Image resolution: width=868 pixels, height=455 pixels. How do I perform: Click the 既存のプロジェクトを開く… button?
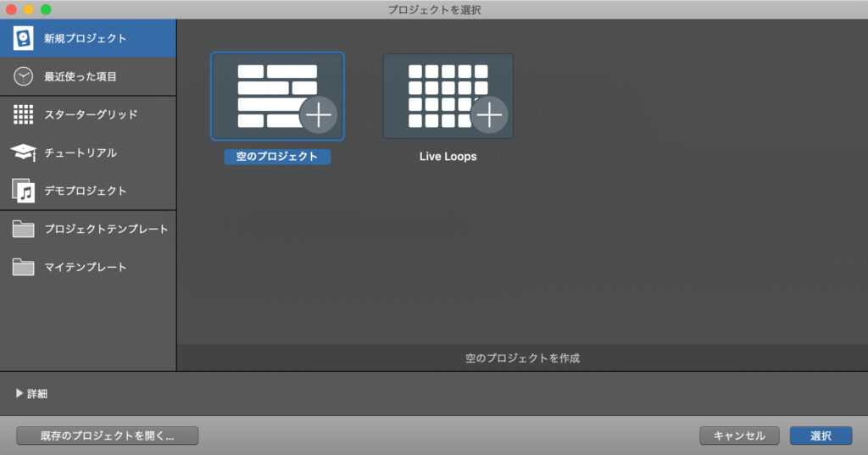(x=108, y=436)
